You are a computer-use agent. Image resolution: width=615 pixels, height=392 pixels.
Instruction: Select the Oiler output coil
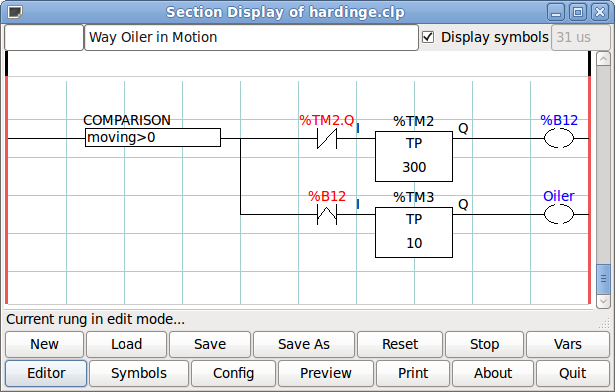click(x=559, y=215)
